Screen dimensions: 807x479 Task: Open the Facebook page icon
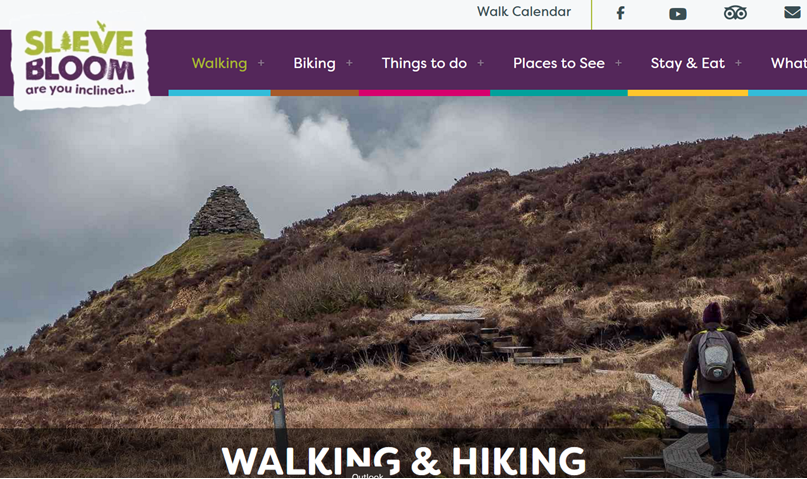click(621, 13)
